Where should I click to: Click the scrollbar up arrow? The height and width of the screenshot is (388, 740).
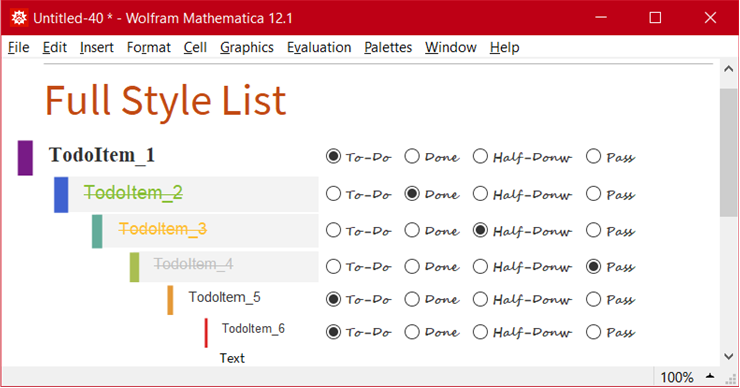(729, 69)
